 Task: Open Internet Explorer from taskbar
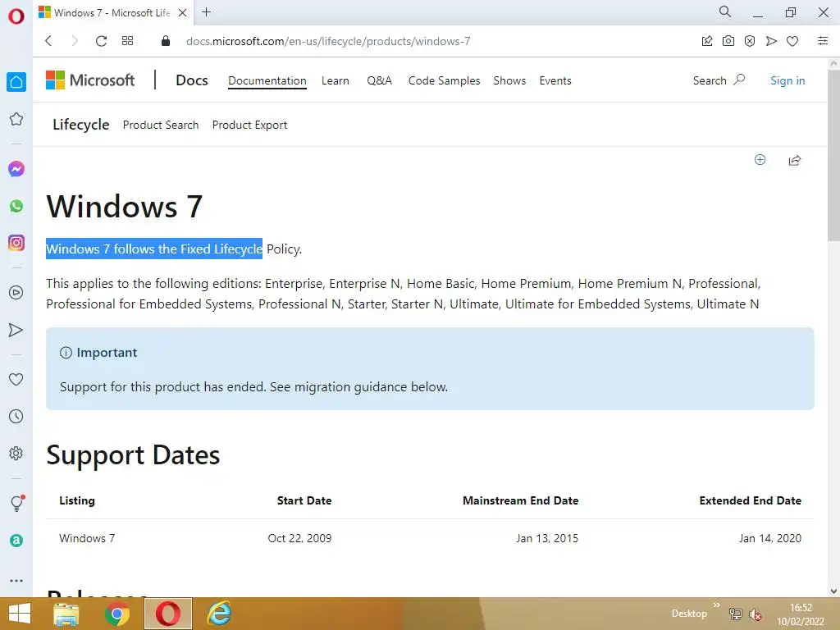pos(219,614)
